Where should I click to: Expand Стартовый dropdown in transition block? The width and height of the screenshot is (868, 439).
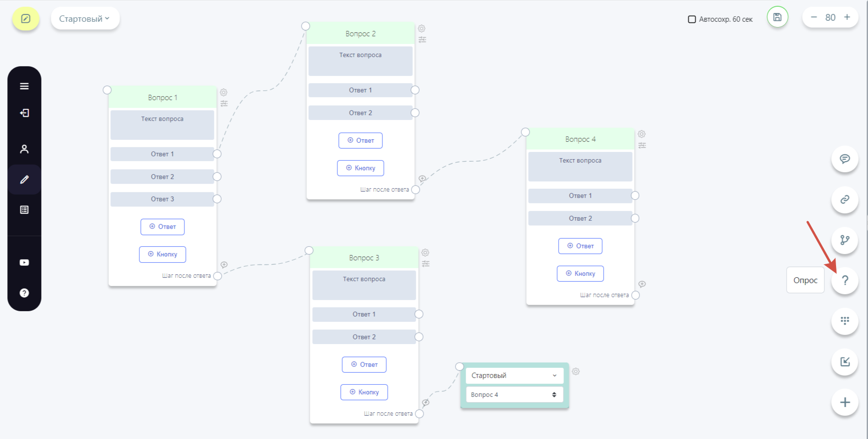[515, 376]
